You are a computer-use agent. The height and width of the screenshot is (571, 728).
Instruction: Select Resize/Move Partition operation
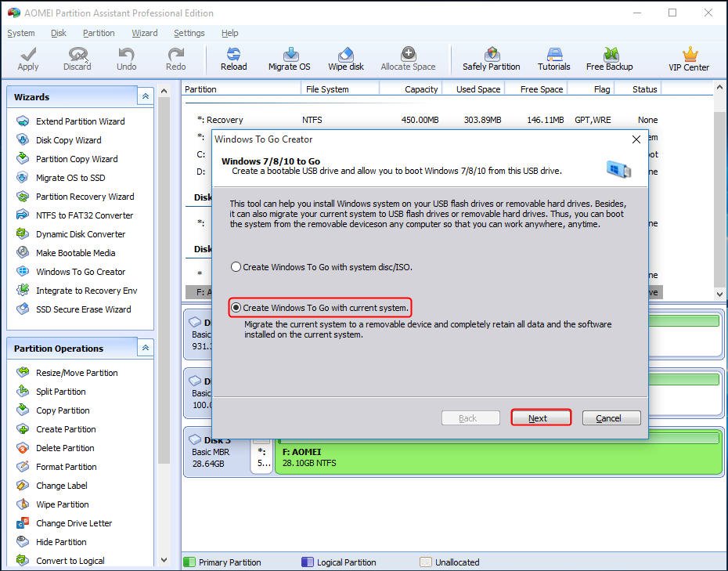pyautogui.click(x=77, y=373)
